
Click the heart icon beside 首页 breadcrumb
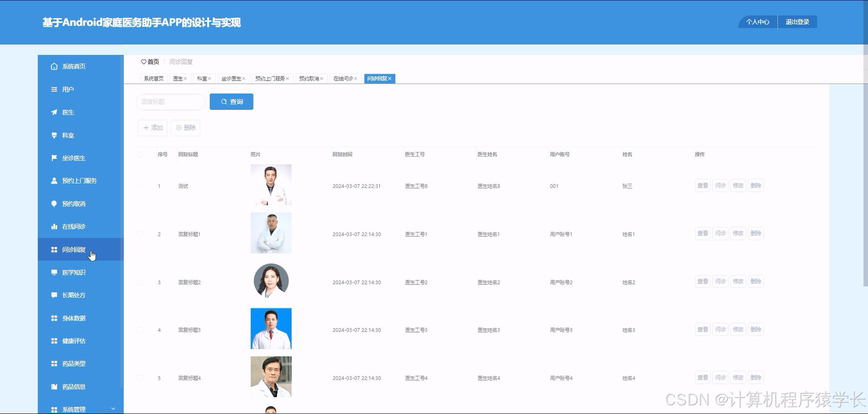(x=144, y=62)
